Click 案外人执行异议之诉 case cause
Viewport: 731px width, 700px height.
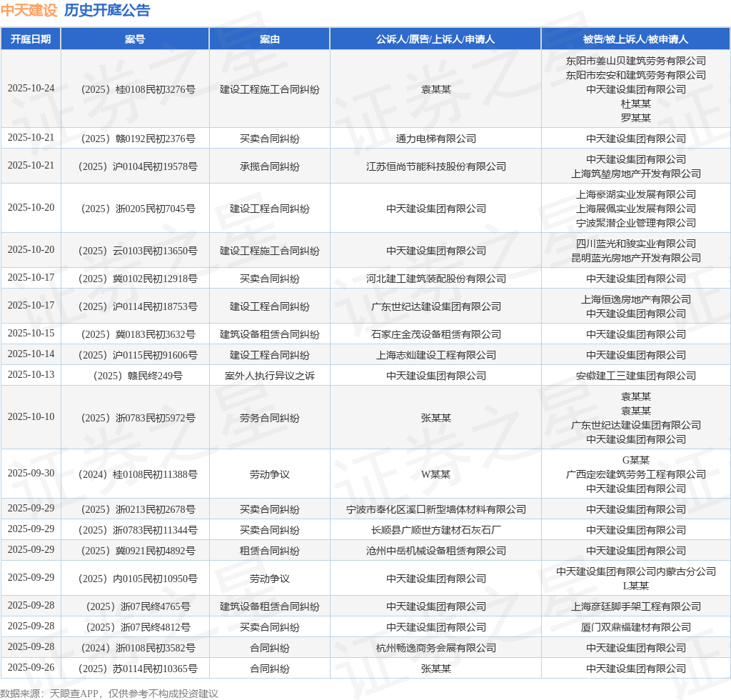pyautogui.click(x=269, y=376)
